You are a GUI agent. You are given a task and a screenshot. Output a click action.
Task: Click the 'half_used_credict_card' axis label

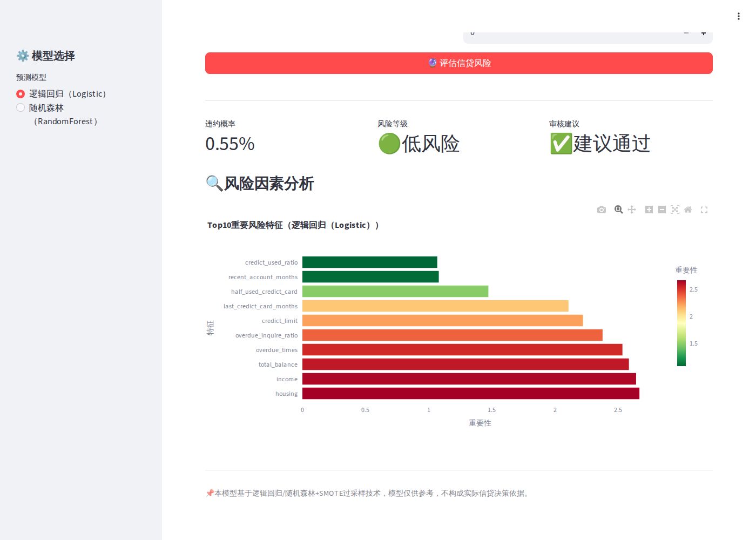(x=264, y=292)
